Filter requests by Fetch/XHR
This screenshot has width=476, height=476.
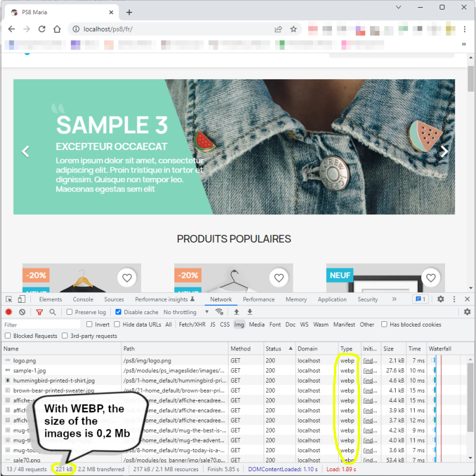(192, 324)
